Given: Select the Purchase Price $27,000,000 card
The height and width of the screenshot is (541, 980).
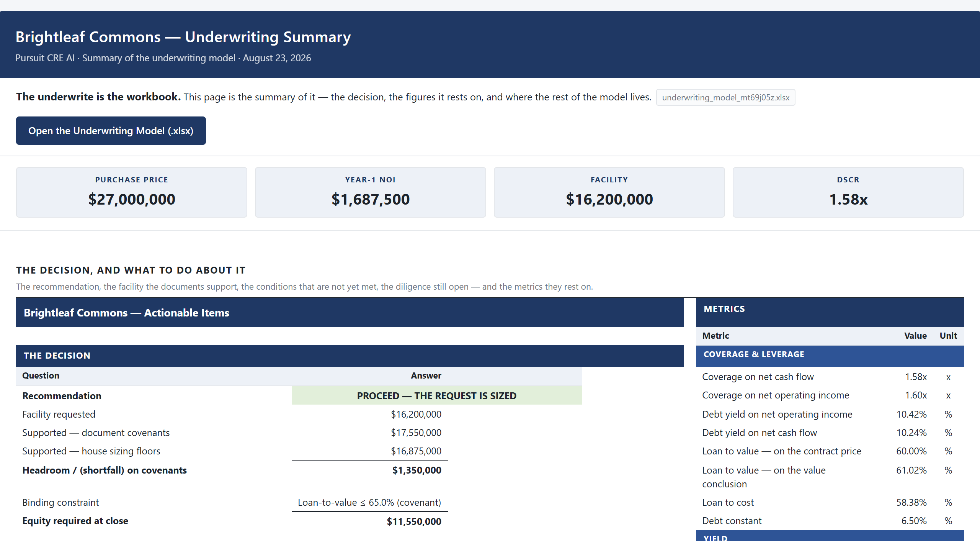Looking at the screenshot, I should point(132,192).
